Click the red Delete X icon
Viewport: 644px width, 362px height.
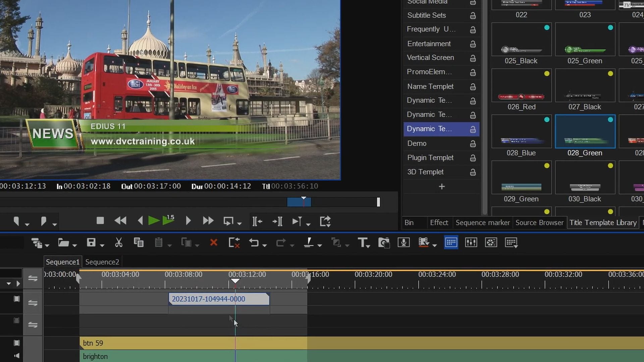[213, 242]
